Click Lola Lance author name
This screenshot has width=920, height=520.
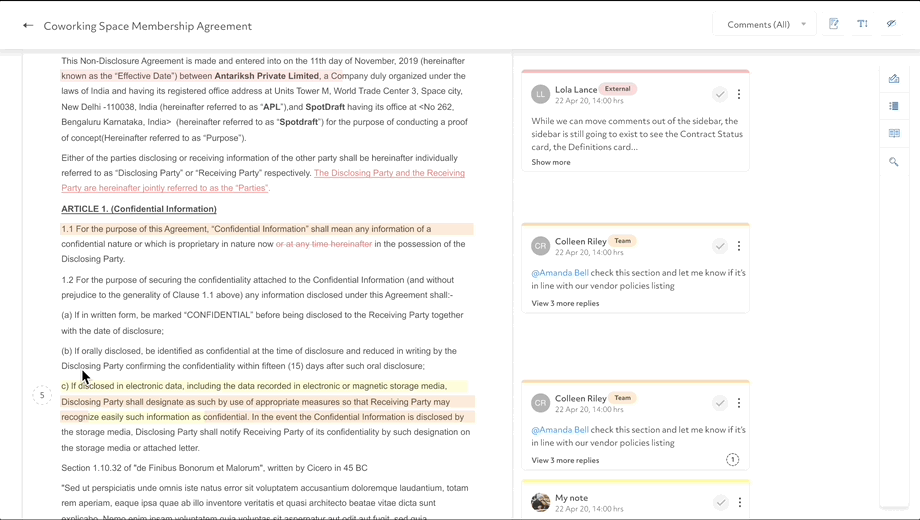(576, 90)
